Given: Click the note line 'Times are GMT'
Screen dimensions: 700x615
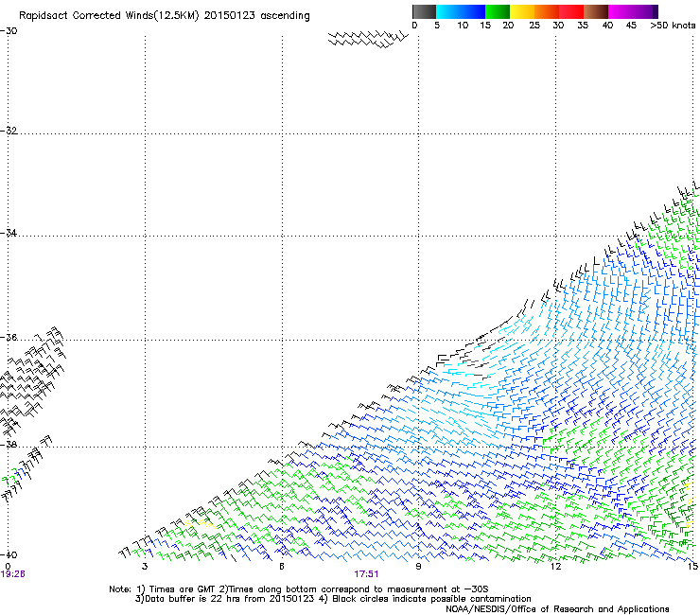Looking at the screenshot, I should pyautogui.click(x=177, y=589).
